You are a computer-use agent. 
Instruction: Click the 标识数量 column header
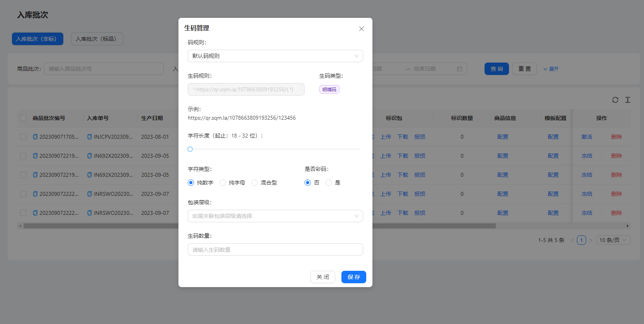pyautogui.click(x=462, y=118)
